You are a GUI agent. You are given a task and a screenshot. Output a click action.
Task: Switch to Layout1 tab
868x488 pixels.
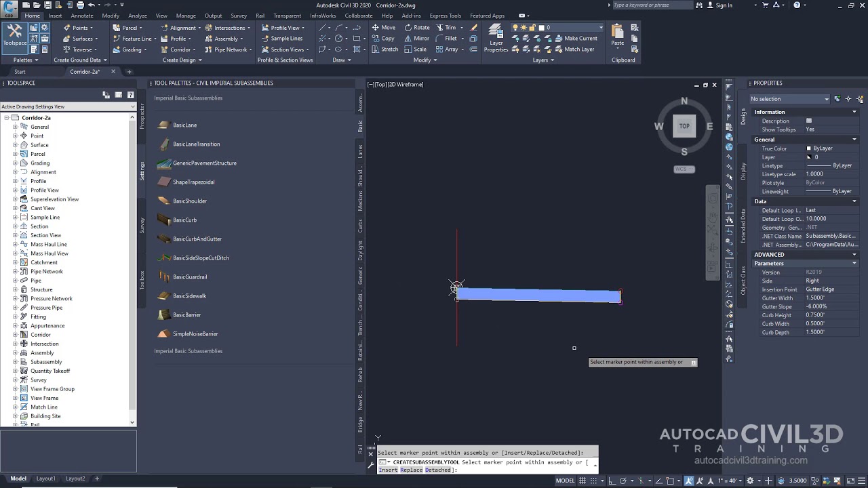click(45, 479)
